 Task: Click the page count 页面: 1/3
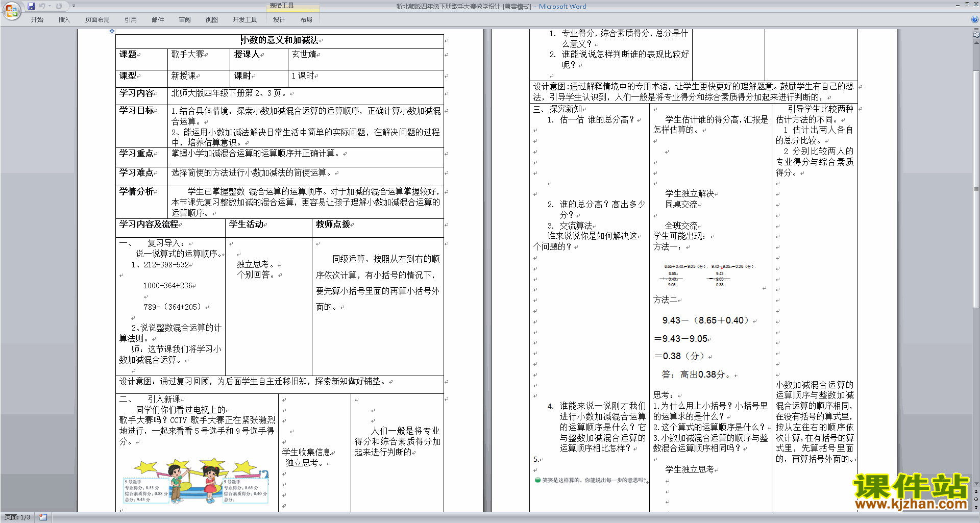[x=17, y=517]
